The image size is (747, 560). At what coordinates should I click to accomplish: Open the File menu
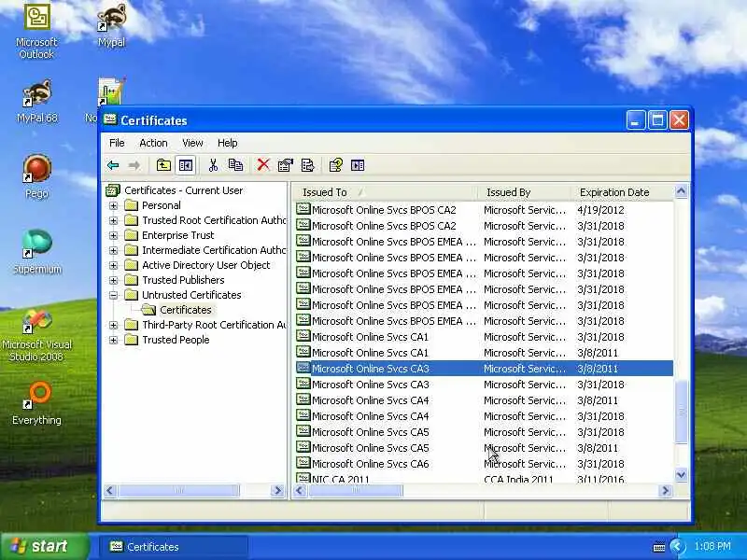117,143
